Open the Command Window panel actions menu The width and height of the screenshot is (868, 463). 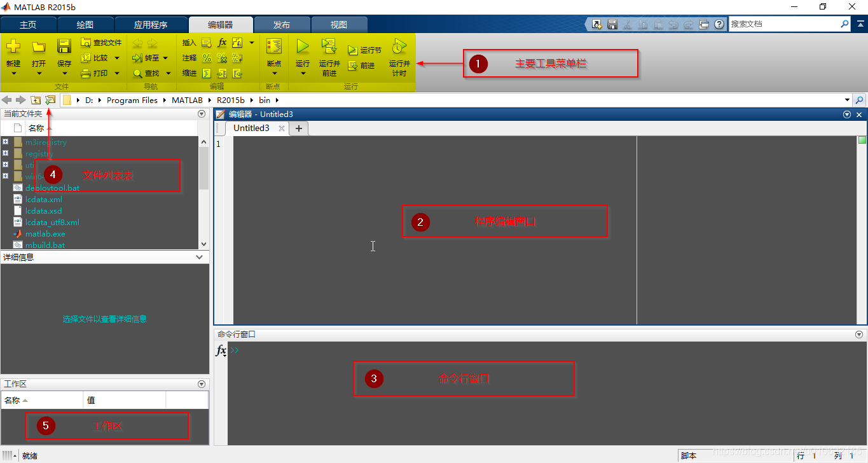(859, 334)
